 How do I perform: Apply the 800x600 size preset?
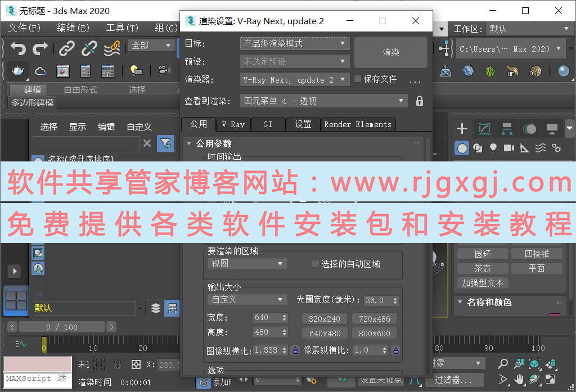pyautogui.click(x=374, y=334)
